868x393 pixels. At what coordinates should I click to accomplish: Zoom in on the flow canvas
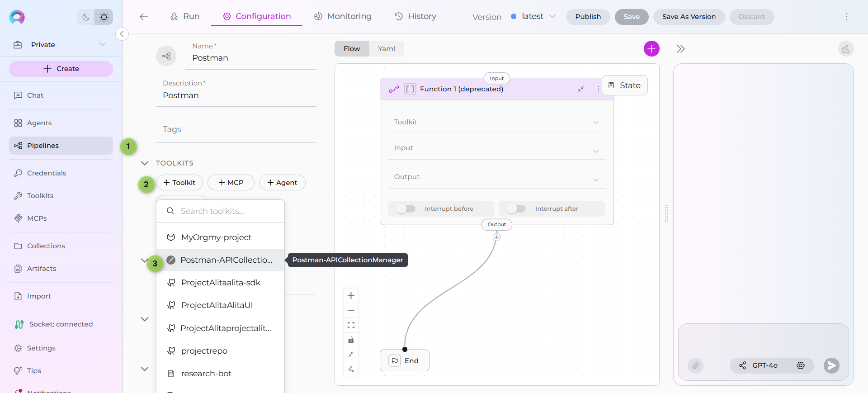tap(351, 296)
